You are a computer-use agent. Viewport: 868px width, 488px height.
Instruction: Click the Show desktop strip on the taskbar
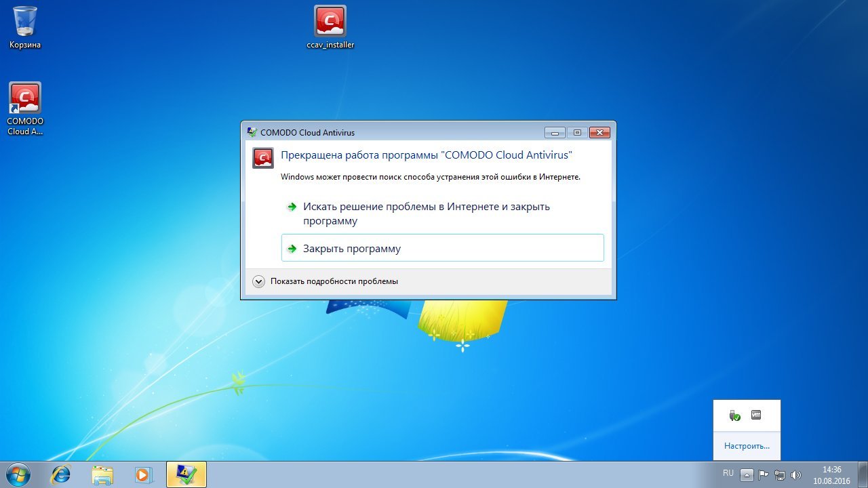(x=863, y=474)
